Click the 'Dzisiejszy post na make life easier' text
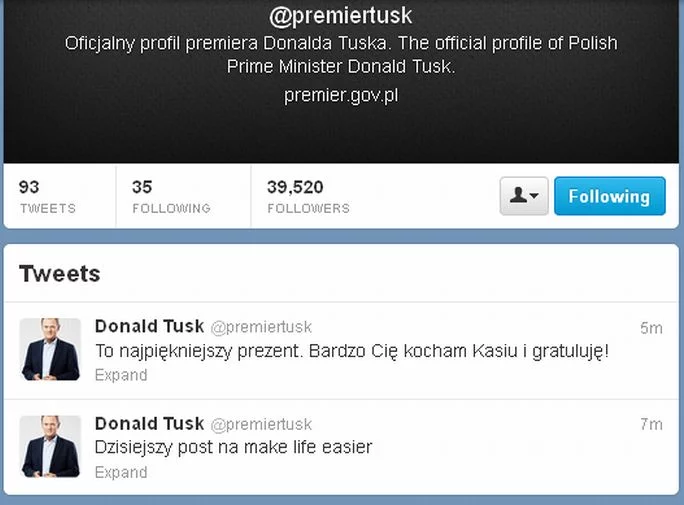Screen dimensions: 684x505 click(233, 447)
